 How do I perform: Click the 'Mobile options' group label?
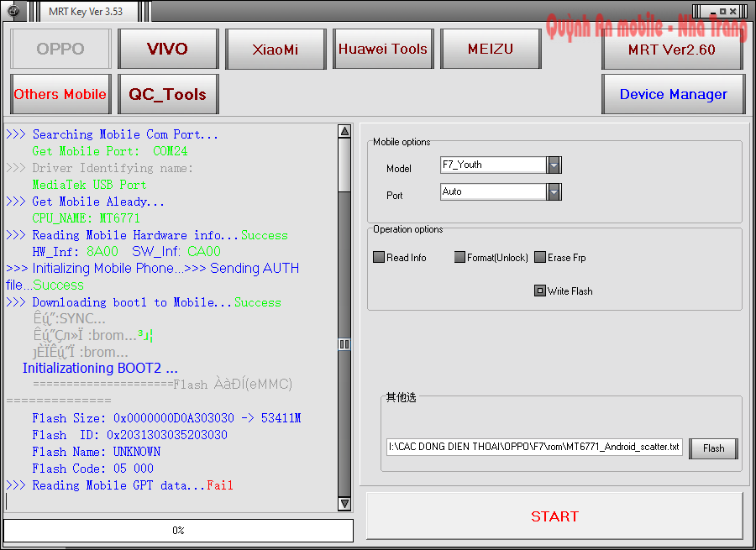coord(402,142)
